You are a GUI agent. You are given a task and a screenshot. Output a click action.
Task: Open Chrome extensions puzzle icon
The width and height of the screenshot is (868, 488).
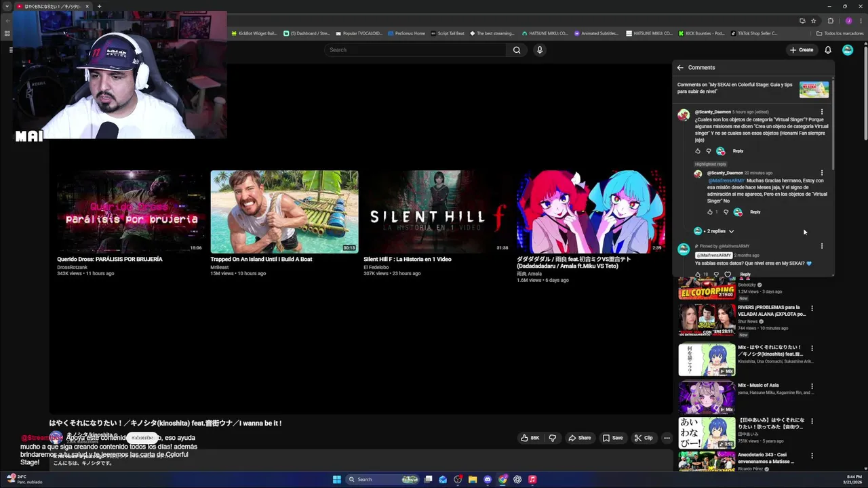coord(831,20)
